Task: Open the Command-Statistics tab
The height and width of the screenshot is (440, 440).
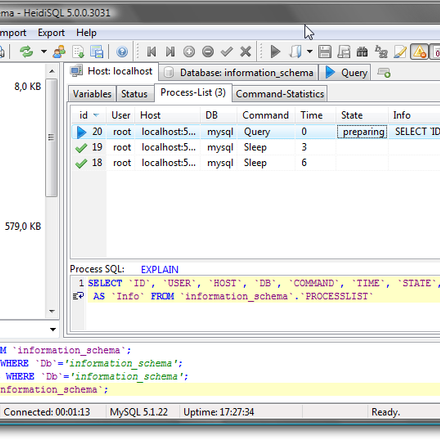Action: pyautogui.click(x=280, y=94)
